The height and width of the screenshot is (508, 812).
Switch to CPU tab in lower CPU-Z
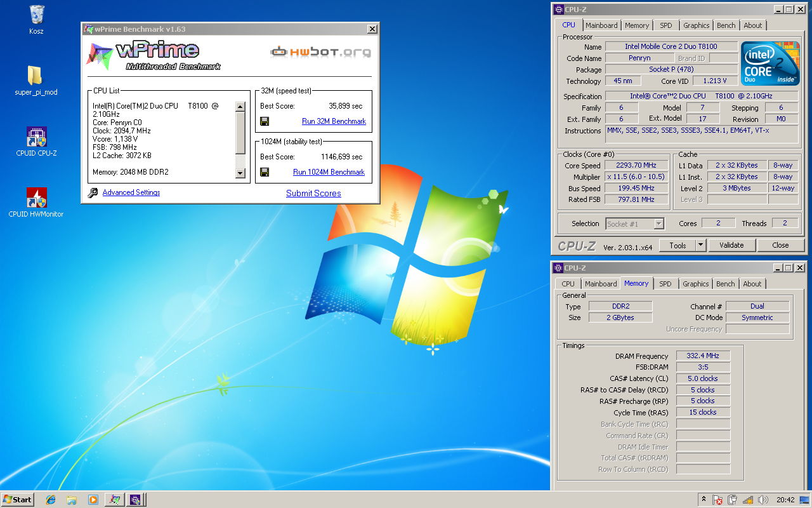pos(568,284)
